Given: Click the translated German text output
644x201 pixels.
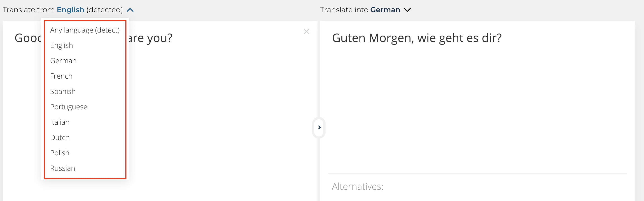Looking at the screenshot, I should tap(416, 38).
